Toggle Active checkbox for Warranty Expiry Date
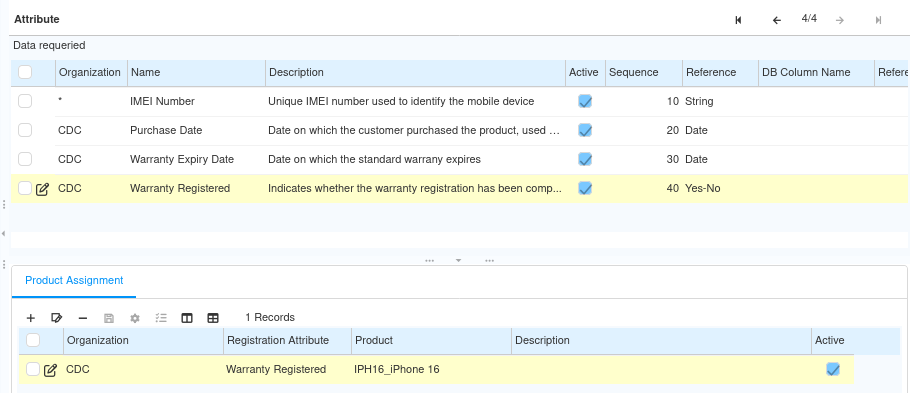This screenshot has width=910, height=393. [585, 160]
